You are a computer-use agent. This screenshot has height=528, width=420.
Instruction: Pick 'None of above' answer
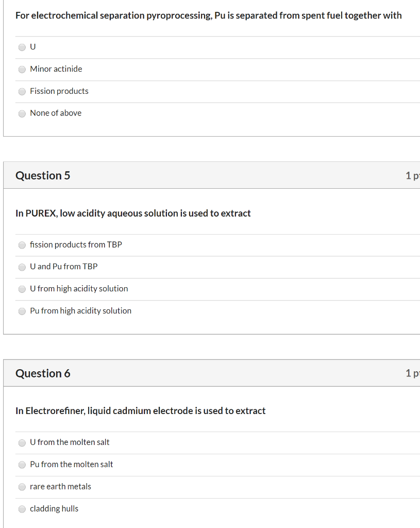22,113
